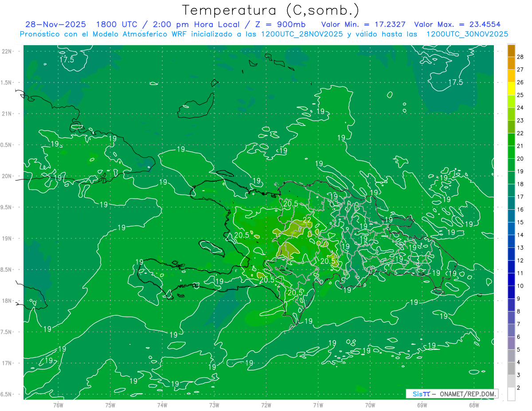Click the 17.5 contour label near 22N axis label

click(67, 59)
